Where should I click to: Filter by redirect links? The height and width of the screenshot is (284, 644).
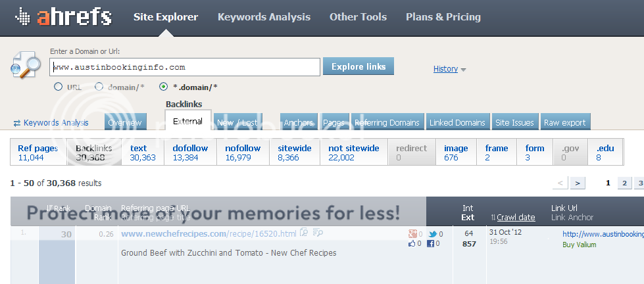(412, 153)
